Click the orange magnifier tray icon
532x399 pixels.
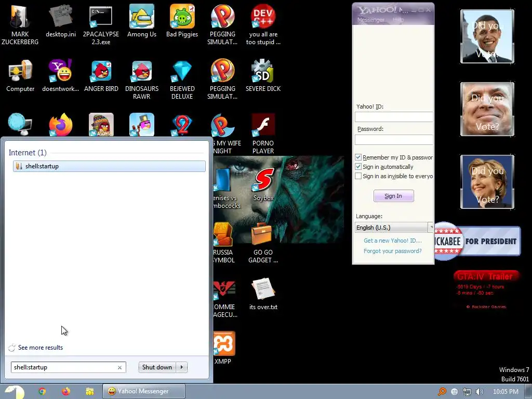coord(442,392)
